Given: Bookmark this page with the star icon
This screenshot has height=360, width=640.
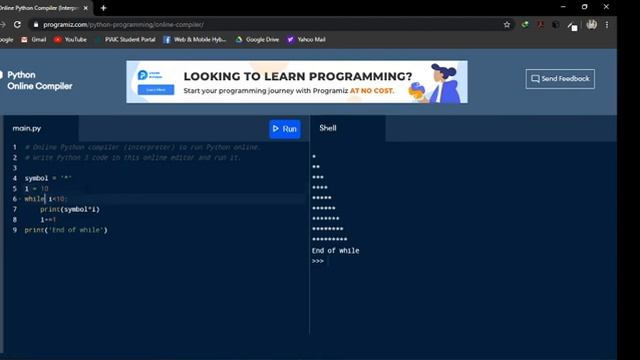Looking at the screenshot, I should pyautogui.click(x=507, y=24).
